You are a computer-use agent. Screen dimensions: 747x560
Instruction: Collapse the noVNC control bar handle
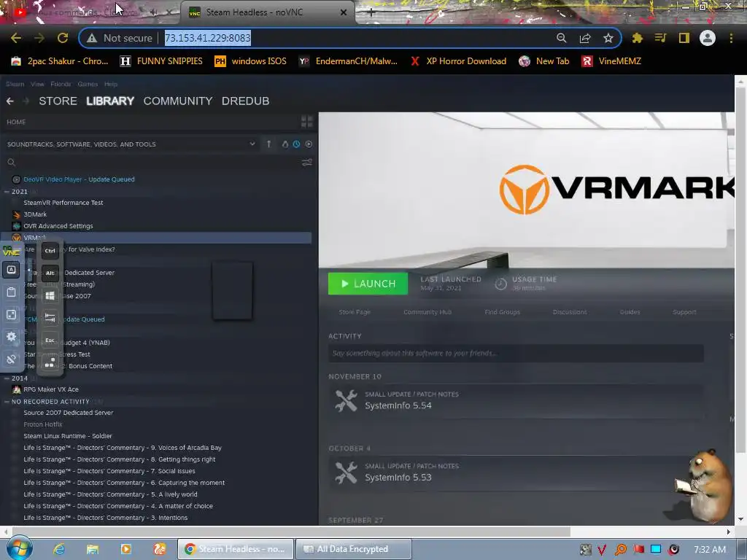(x=29, y=271)
